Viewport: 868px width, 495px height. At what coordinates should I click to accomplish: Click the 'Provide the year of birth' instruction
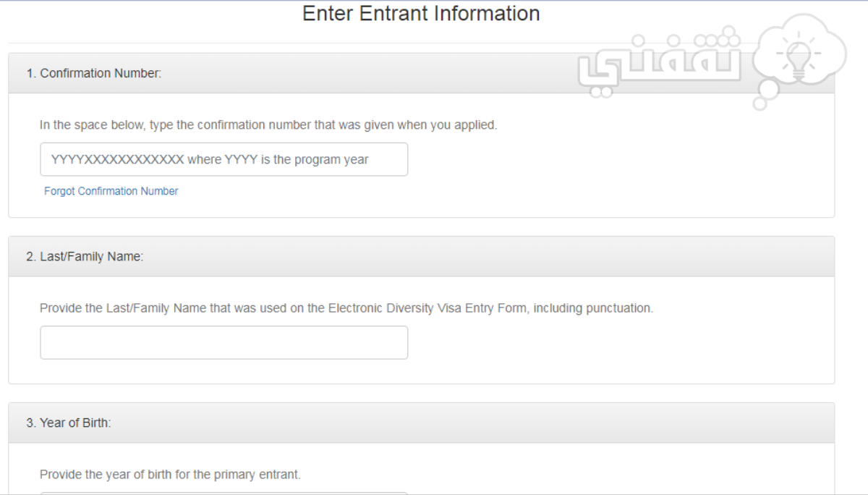(x=170, y=475)
